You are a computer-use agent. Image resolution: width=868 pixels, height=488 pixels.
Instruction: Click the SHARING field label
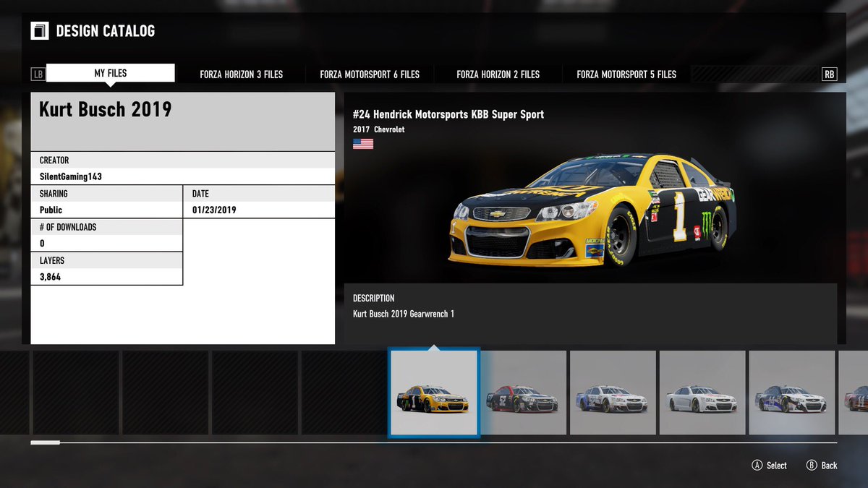pyautogui.click(x=54, y=194)
